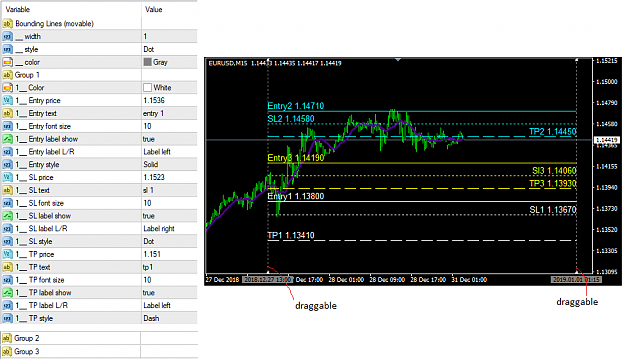Select the TP2 1.14450 label on chart
625x360 pixels.
(552, 132)
